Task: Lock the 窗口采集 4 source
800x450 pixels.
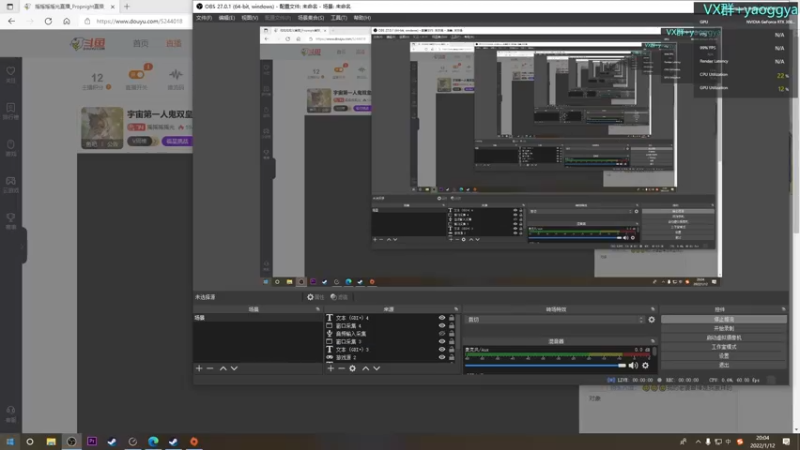Action: pyautogui.click(x=452, y=326)
